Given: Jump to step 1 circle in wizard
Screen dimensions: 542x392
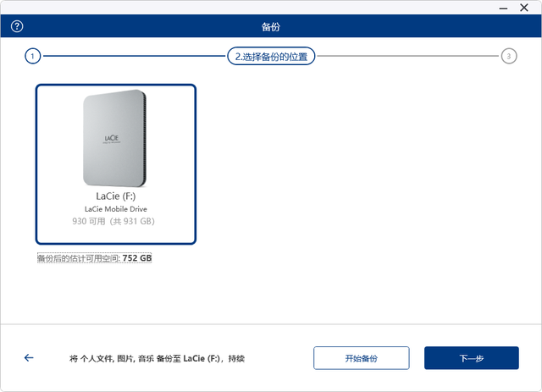Looking at the screenshot, I should point(32,57).
